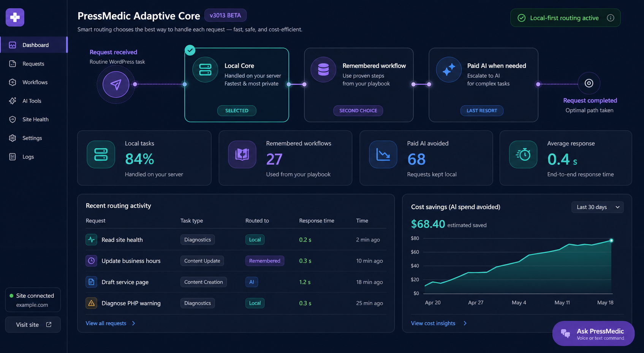Click the AI routed-to tag
This screenshot has width=644, height=353.
pyautogui.click(x=252, y=282)
